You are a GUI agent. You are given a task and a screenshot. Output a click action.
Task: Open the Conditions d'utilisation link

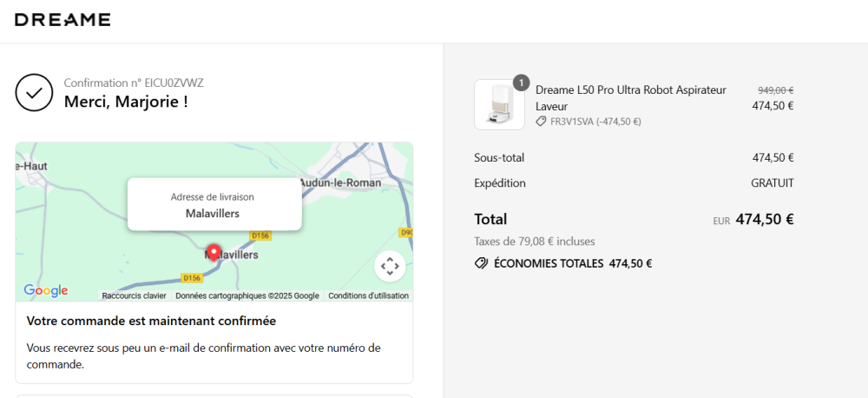tap(368, 295)
